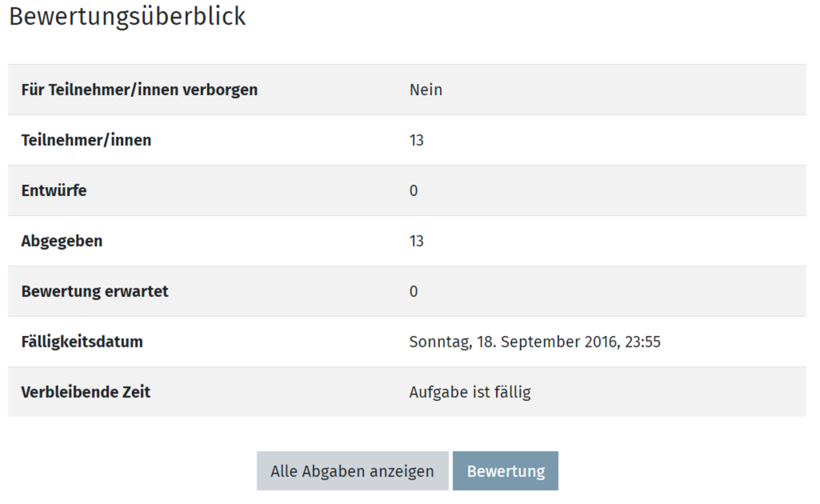The height and width of the screenshot is (504, 820).
Task: Select the Für Teilnehmer/innen verborgen label
Action: [139, 89]
